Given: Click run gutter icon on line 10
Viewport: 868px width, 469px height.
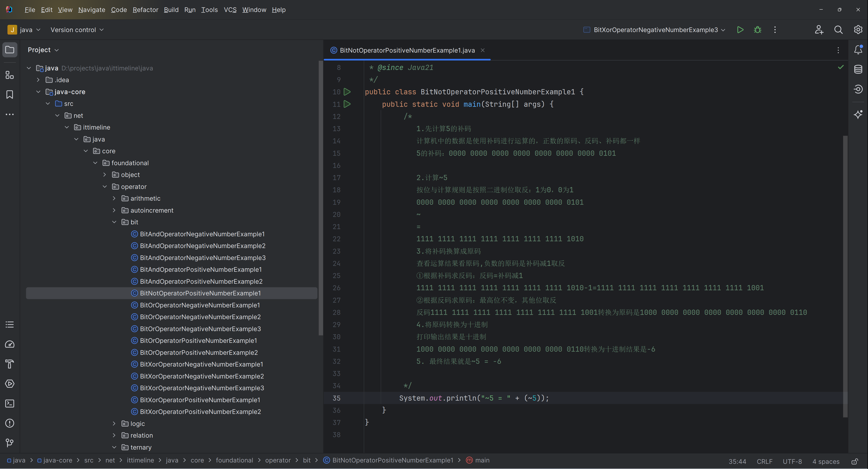Looking at the screenshot, I should 347,92.
